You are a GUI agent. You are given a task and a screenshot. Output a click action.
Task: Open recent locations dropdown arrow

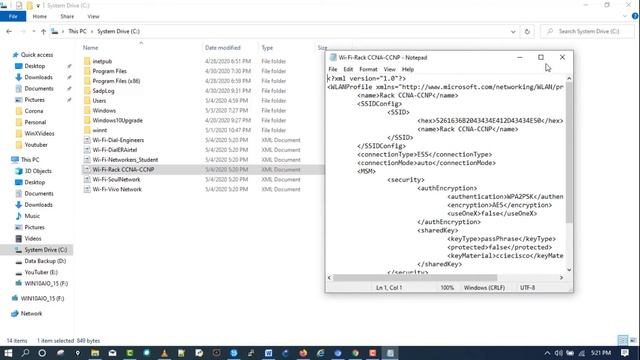click(33, 31)
